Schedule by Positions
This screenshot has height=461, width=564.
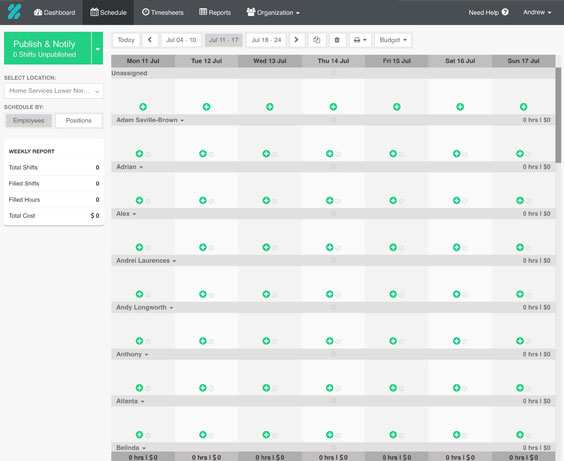coord(78,120)
